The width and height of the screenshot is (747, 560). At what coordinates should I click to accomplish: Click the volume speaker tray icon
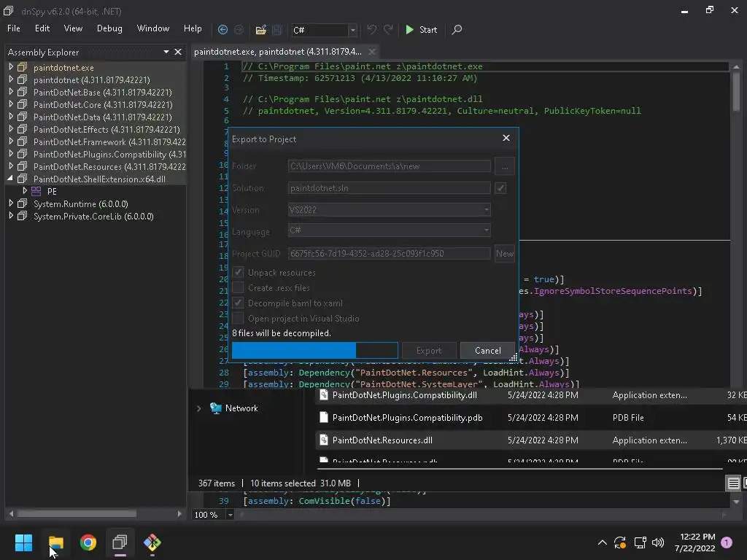click(x=658, y=542)
